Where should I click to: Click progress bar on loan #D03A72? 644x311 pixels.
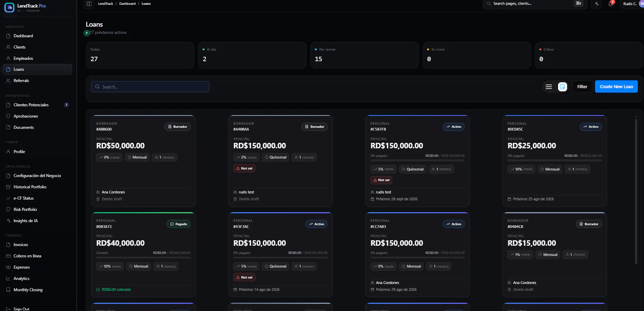pyautogui.click(x=143, y=257)
